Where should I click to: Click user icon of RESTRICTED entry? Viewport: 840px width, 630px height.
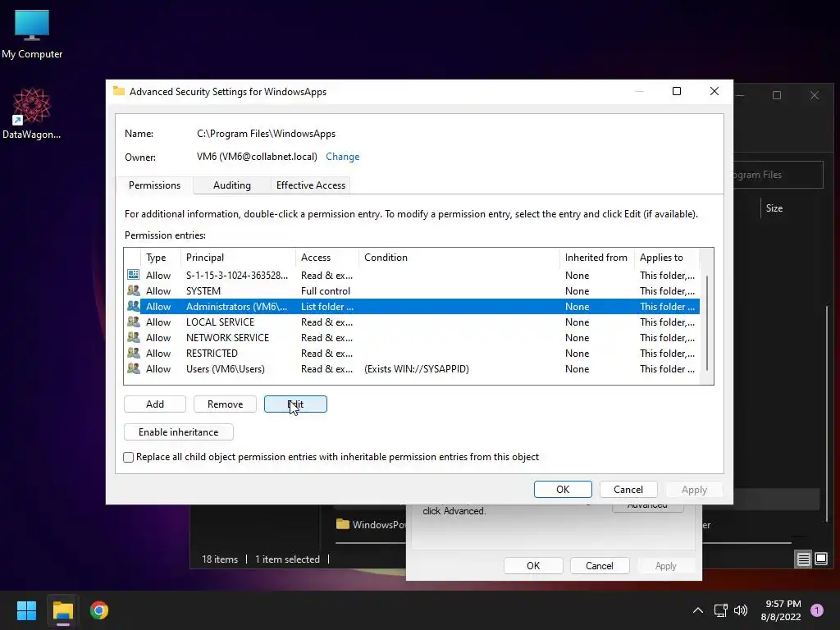(x=134, y=353)
